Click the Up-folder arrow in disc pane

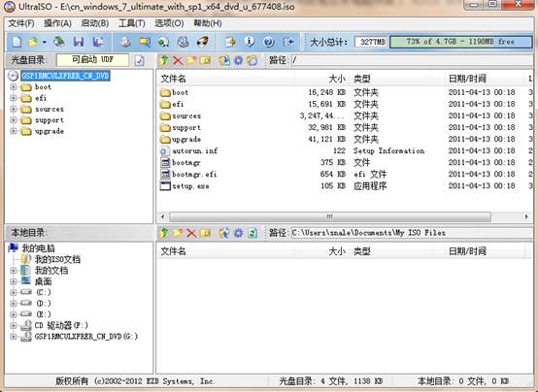[x=164, y=61]
